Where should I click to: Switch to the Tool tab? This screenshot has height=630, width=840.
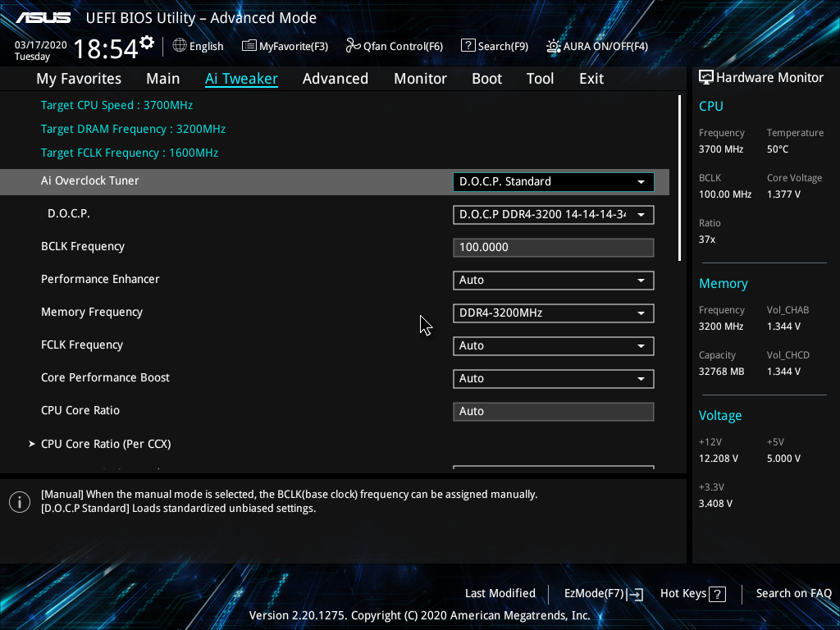pos(540,79)
